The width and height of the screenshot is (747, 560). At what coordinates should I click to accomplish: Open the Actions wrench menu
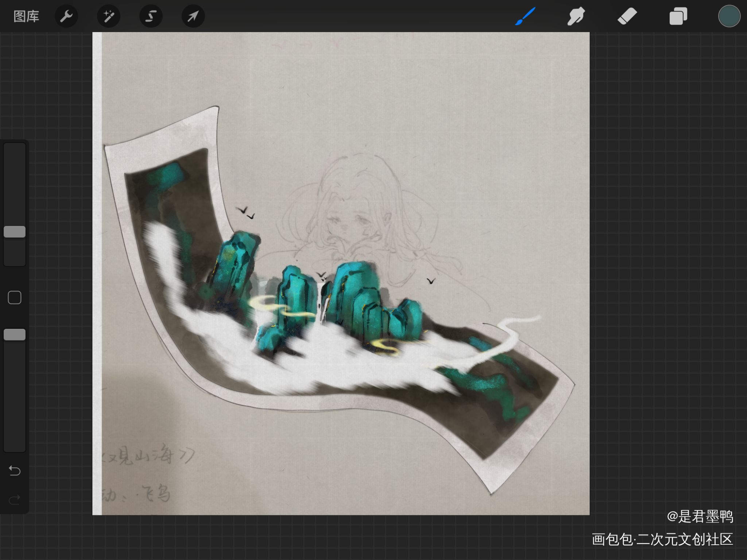[66, 16]
